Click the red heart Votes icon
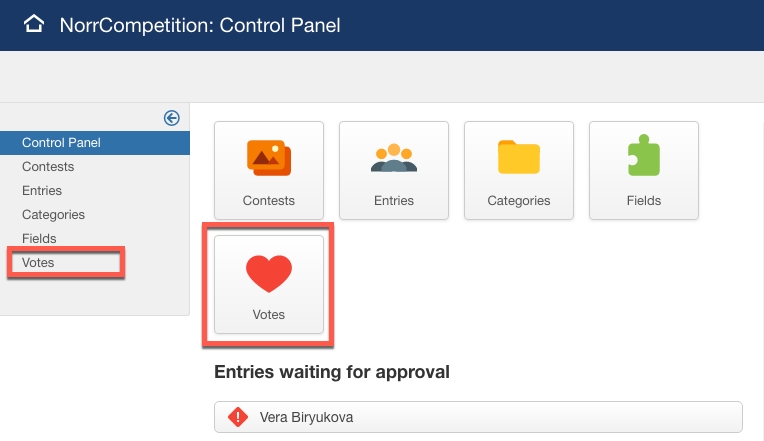This screenshot has height=441, width=764. [x=269, y=272]
